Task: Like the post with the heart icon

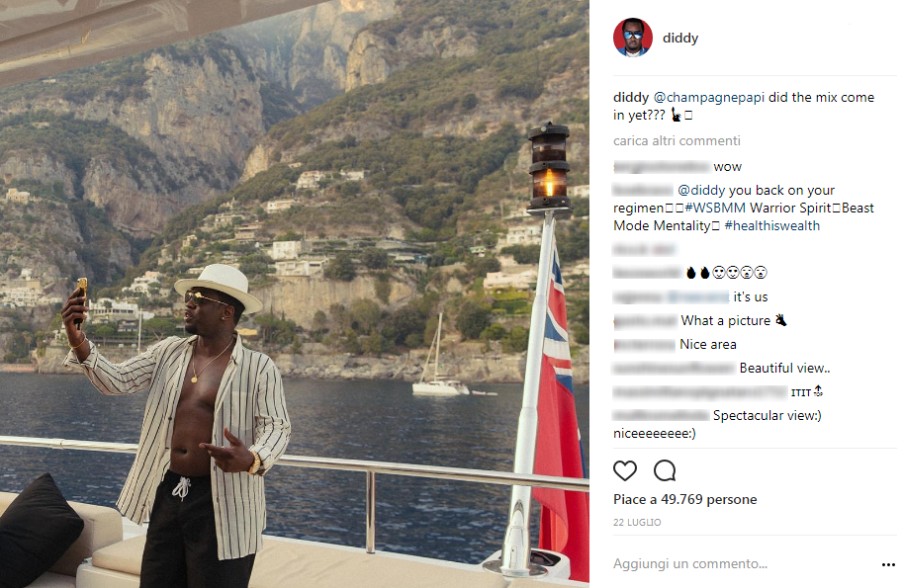Action: [625, 470]
